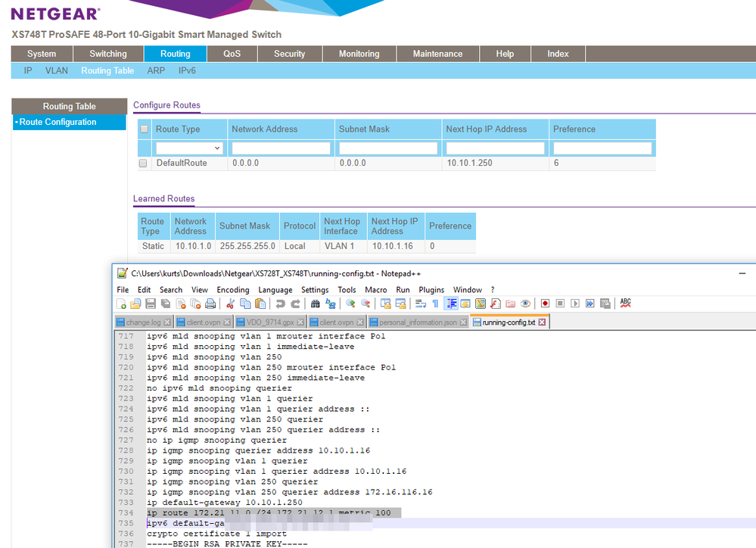Start macro recording in Notepad++

(544, 304)
